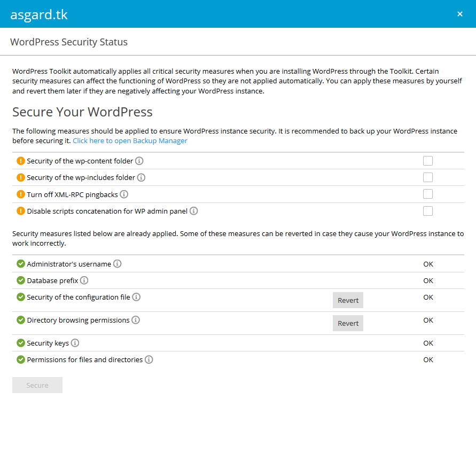The width and height of the screenshot is (476, 454).
Task: Revert Directory browsing permissions
Action: 348,323
